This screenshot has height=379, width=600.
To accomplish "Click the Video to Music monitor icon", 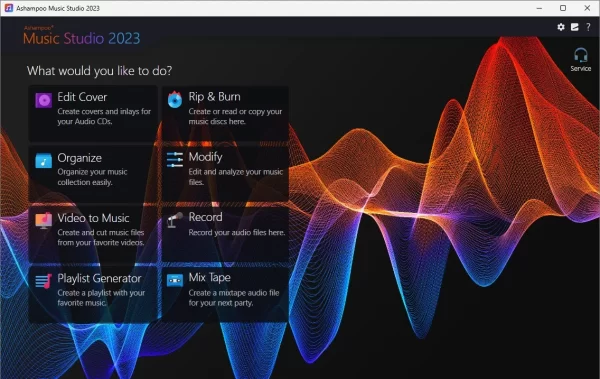I will (x=44, y=221).
